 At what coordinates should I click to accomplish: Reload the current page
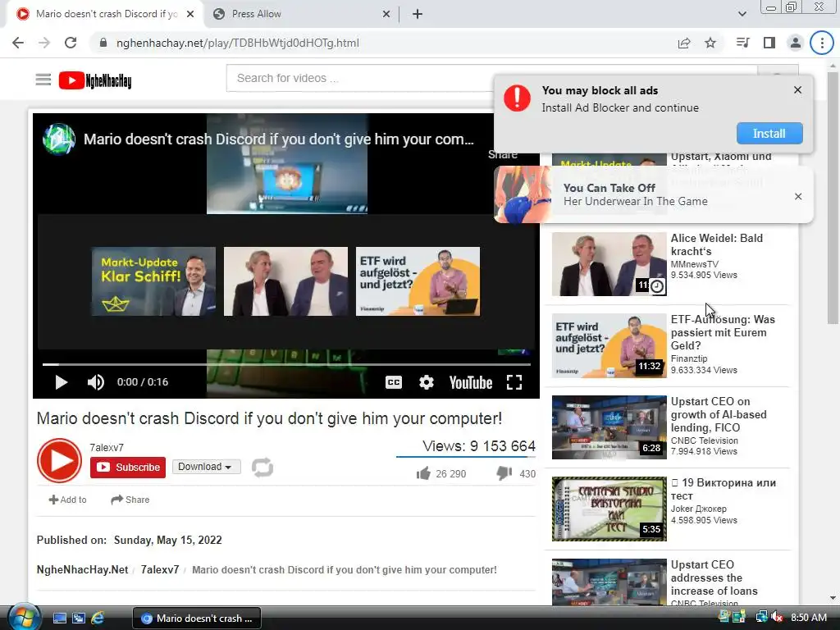pyautogui.click(x=71, y=43)
